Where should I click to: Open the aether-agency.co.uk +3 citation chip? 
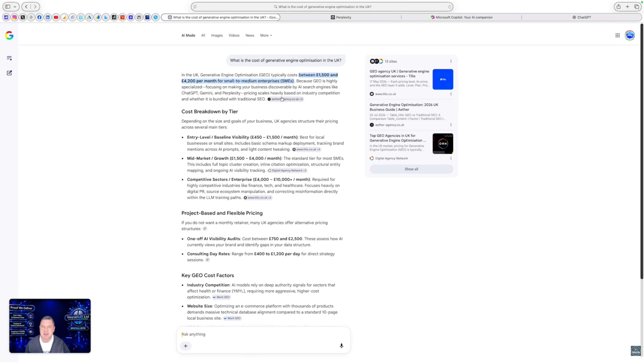click(x=286, y=99)
